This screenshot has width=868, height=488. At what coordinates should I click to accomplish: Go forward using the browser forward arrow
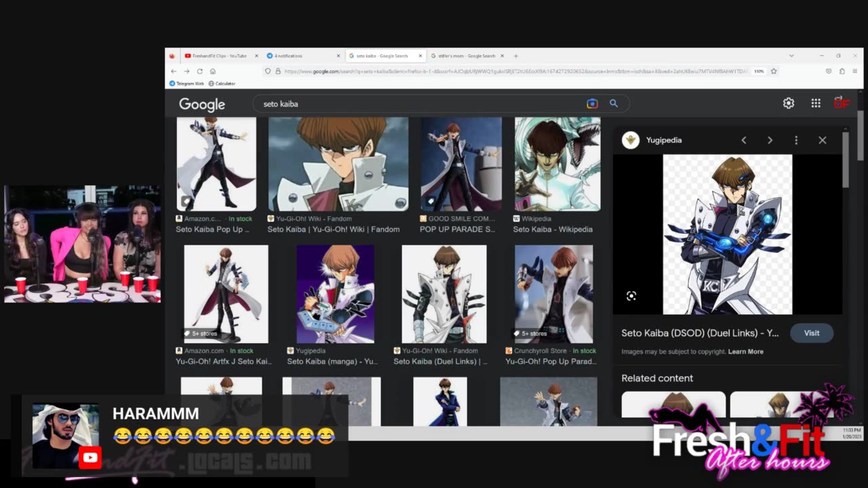point(186,71)
